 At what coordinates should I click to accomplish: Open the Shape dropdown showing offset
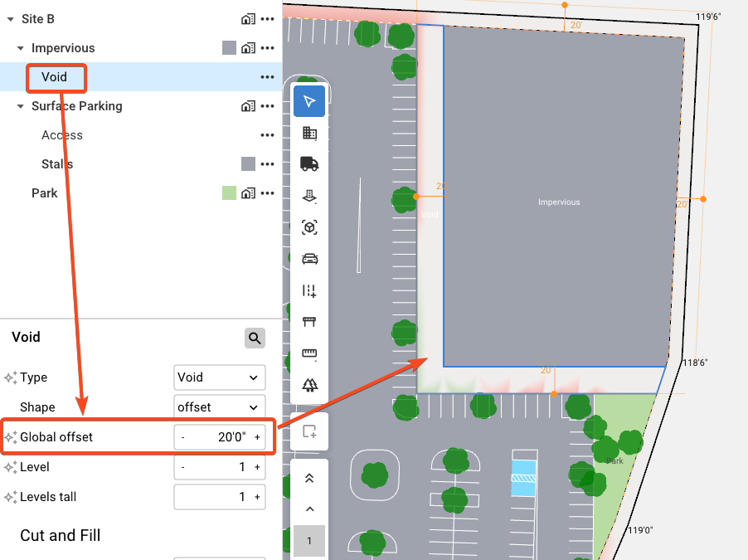pyautogui.click(x=220, y=407)
